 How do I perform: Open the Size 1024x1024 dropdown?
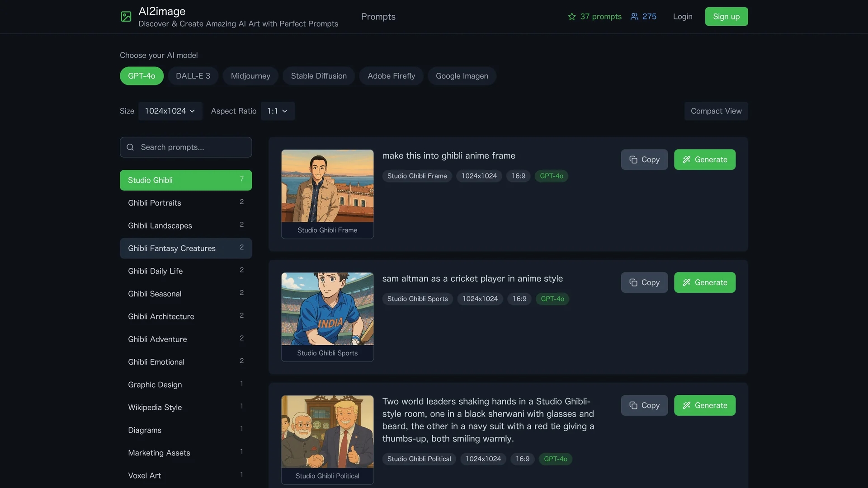[x=170, y=111]
